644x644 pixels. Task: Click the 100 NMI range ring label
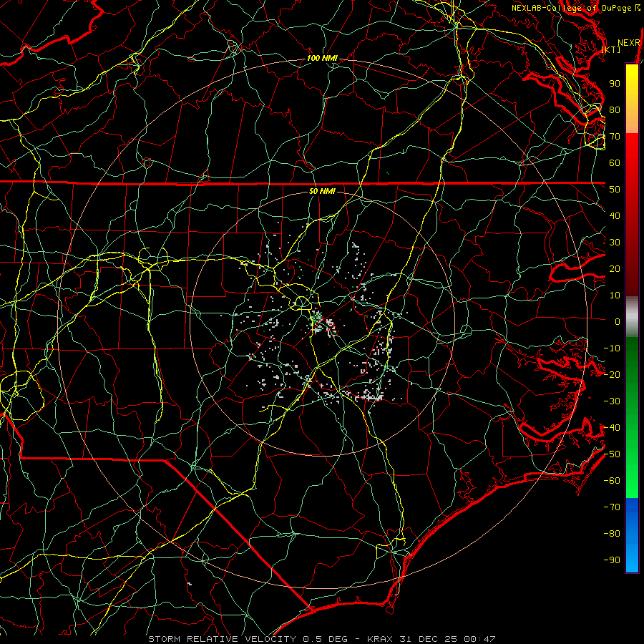[322, 59]
